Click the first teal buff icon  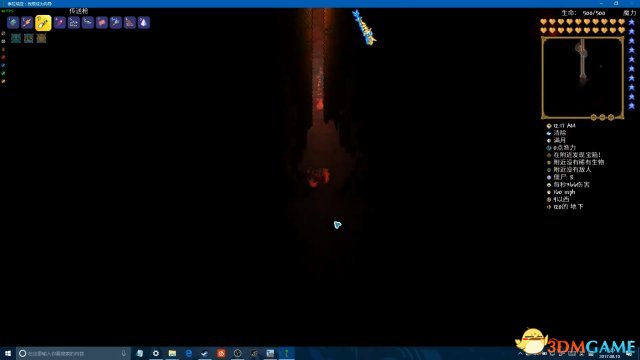point(16,38)
